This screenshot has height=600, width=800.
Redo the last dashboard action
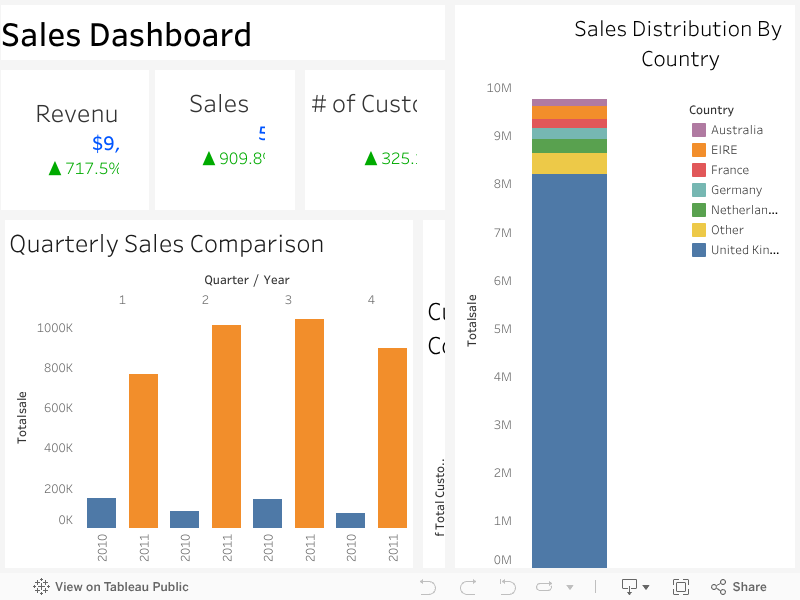[x=467, y=586]
